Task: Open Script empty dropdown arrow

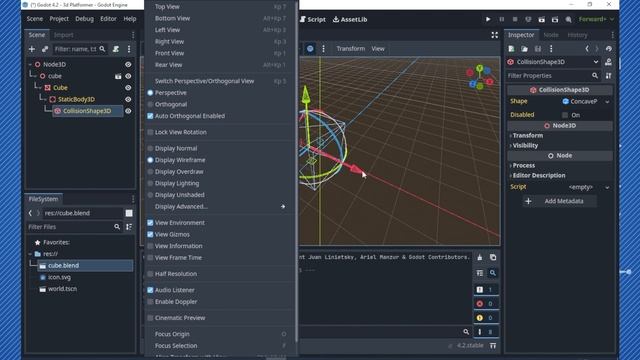Action: (607, 187)
